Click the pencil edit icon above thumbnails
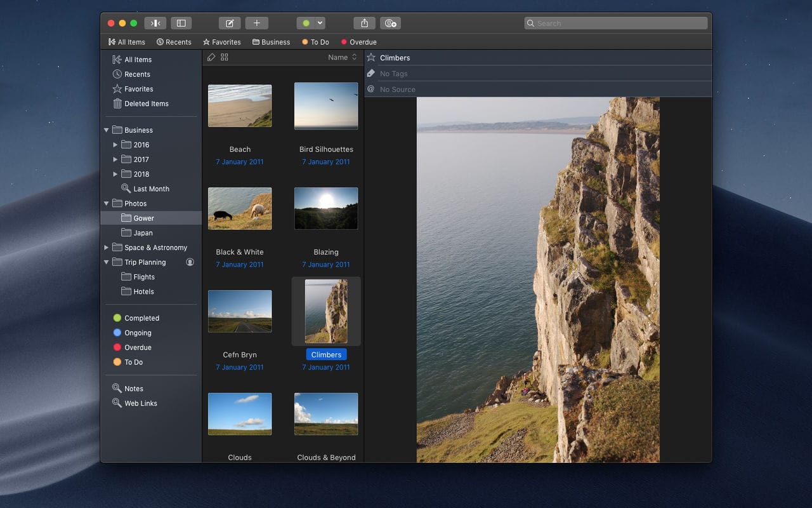The image size is (812, 508). point(212,57)
